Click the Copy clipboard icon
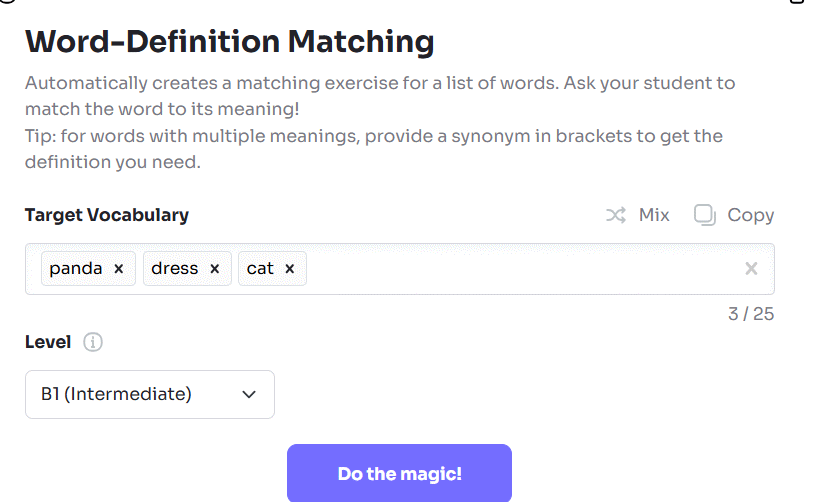 [705, 215]
